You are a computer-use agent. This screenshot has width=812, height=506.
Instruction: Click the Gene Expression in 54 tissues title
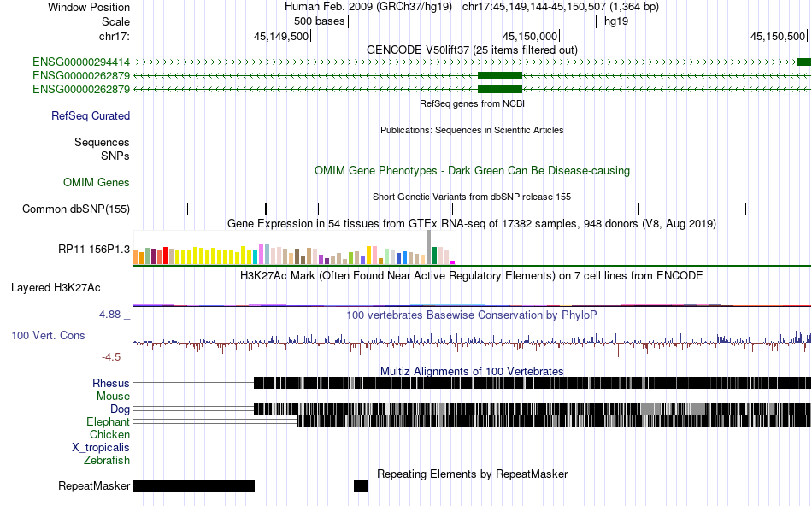point(472,224)
